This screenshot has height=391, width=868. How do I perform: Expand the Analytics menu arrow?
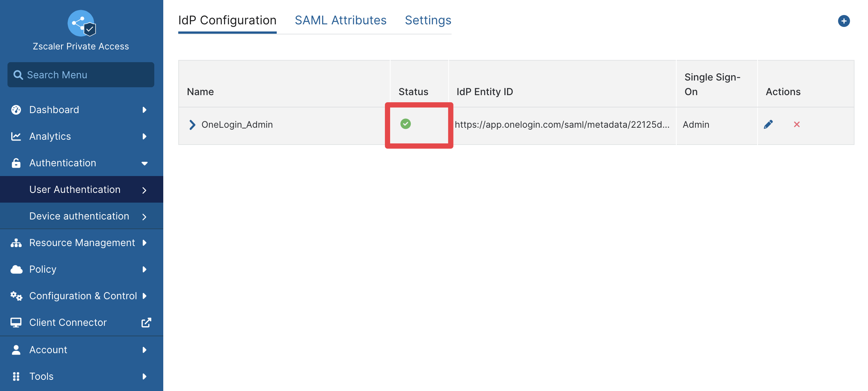point(145,136)
